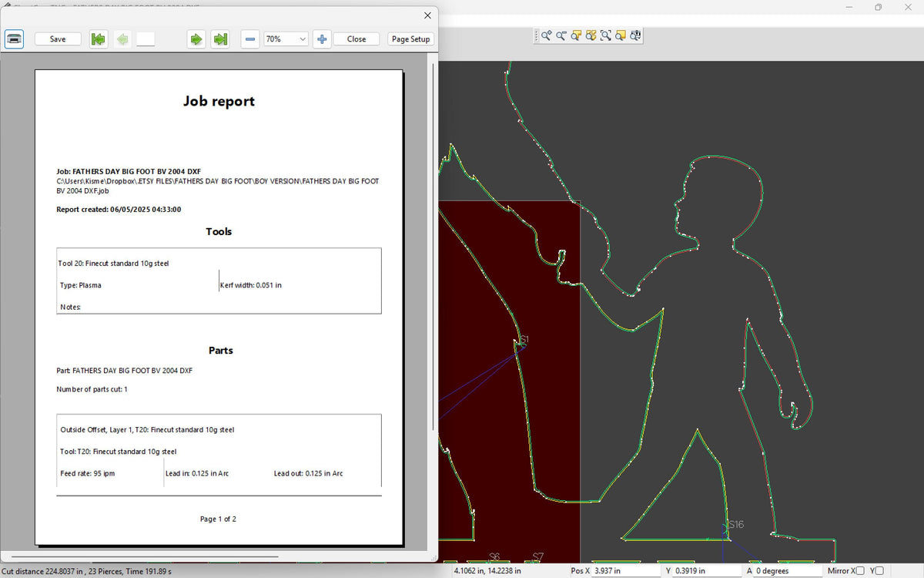Click cursor coordinates '4.1062 in, 14.2238 in'

point(487,571)
